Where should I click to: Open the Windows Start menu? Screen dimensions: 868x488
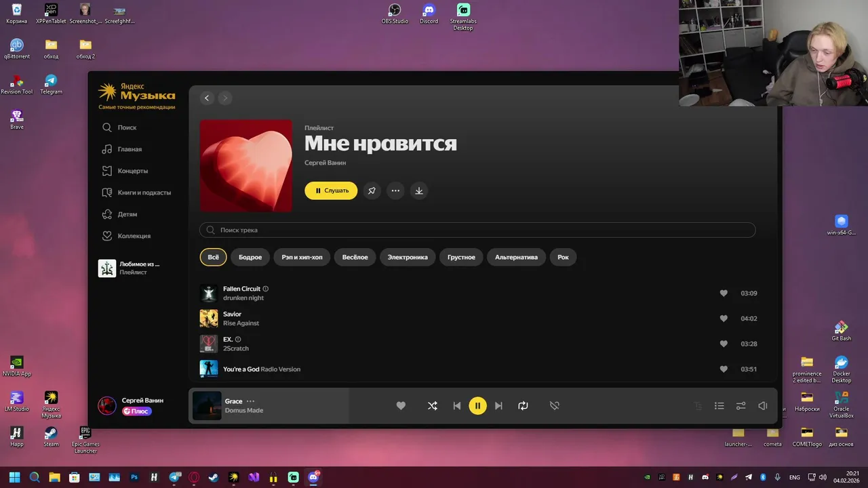tap(14, 477)
